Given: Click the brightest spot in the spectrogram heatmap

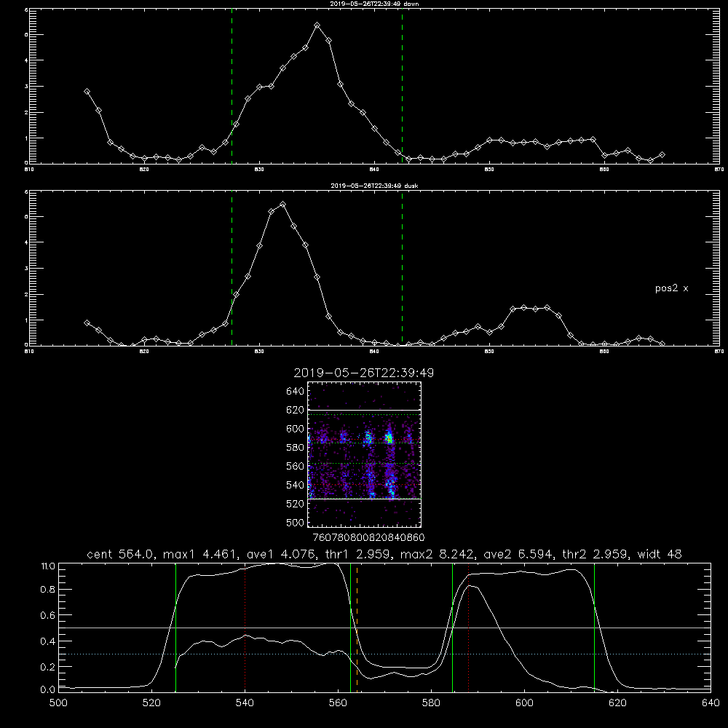Looking at the screenshot, I should click(389, 438).
